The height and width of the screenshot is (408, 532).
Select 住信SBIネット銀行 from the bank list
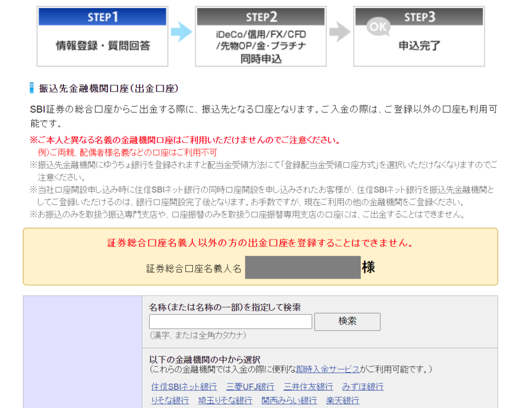pyautogui.click(x=184, y=387)
